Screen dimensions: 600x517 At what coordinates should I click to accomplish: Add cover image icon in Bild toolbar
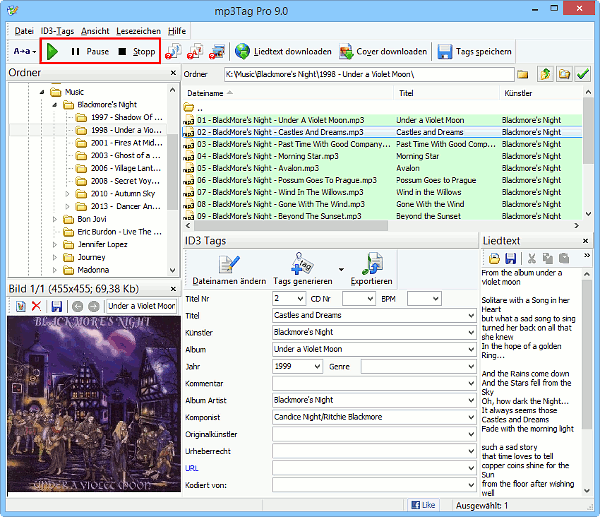(21, 306)
